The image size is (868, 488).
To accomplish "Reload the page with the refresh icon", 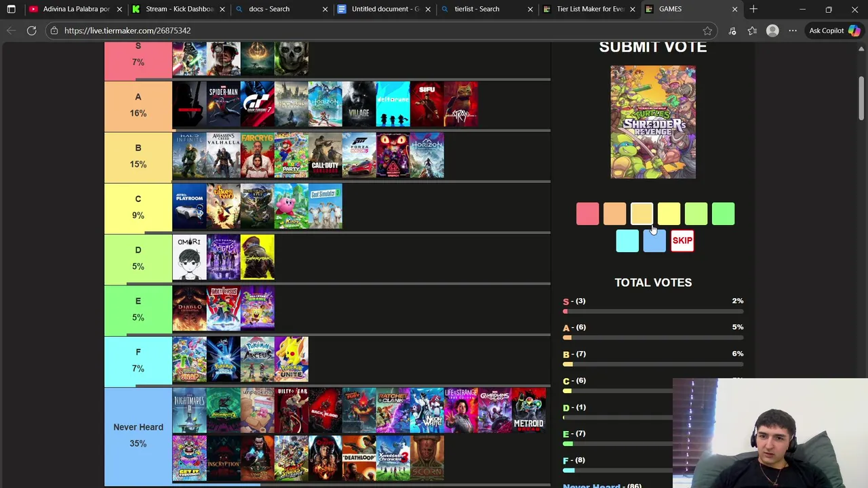I will click(x=31, y=30).
